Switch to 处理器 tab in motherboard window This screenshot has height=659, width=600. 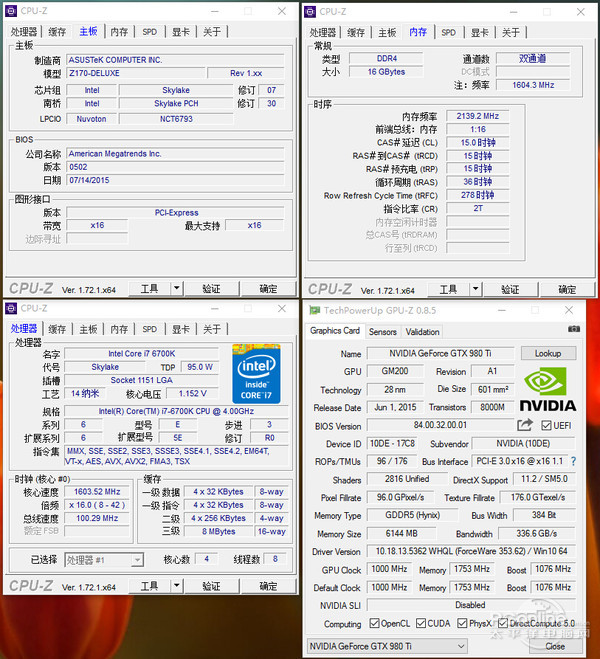[24, 32]
